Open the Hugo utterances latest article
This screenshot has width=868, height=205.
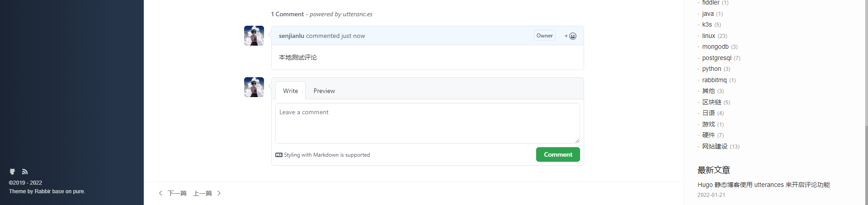pyautogui.click(x=764, y=185)
